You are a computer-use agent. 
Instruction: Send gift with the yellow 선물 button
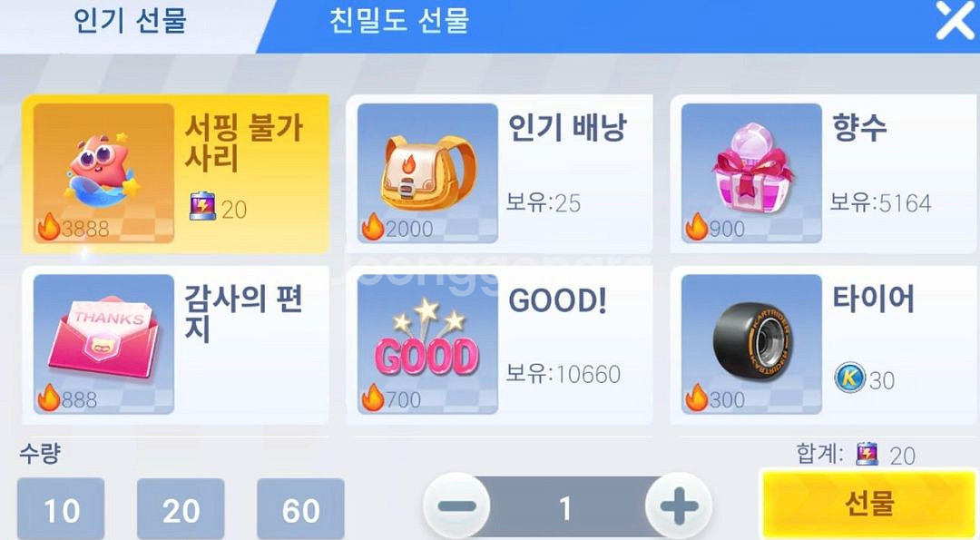pos(869,504)
